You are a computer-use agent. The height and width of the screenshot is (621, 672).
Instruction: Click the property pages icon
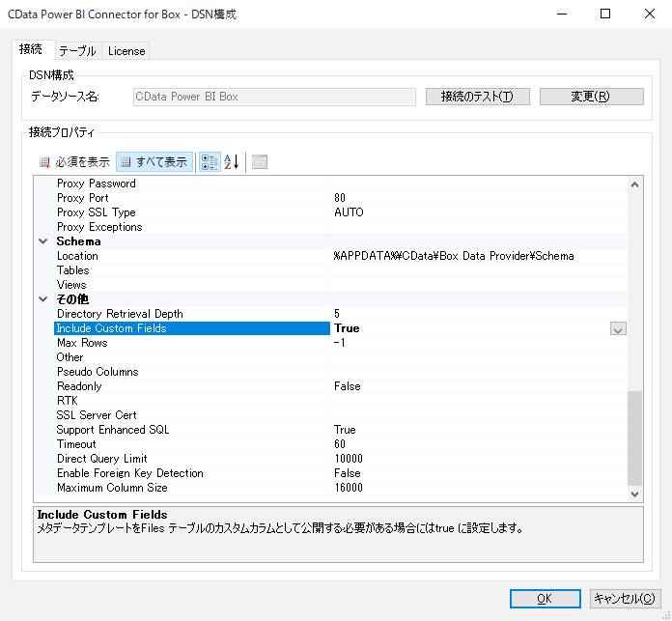260,162
